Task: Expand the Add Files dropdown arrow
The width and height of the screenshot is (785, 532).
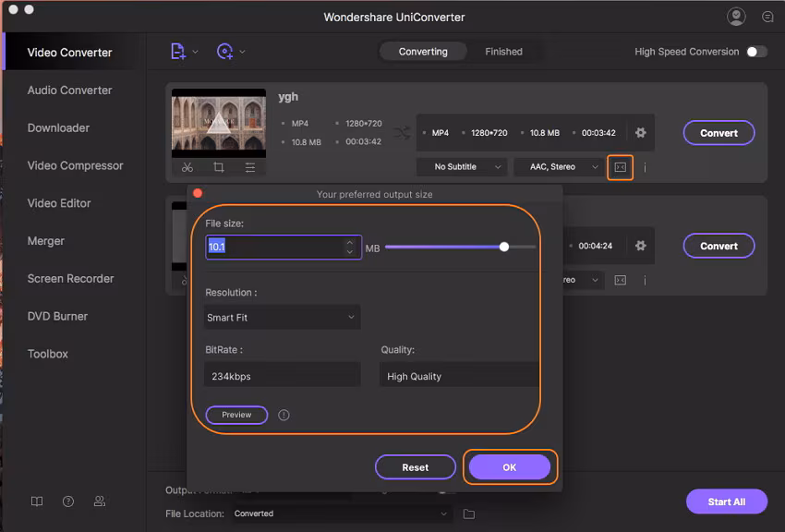Action: pyautogui.click(x=195, y=52)
